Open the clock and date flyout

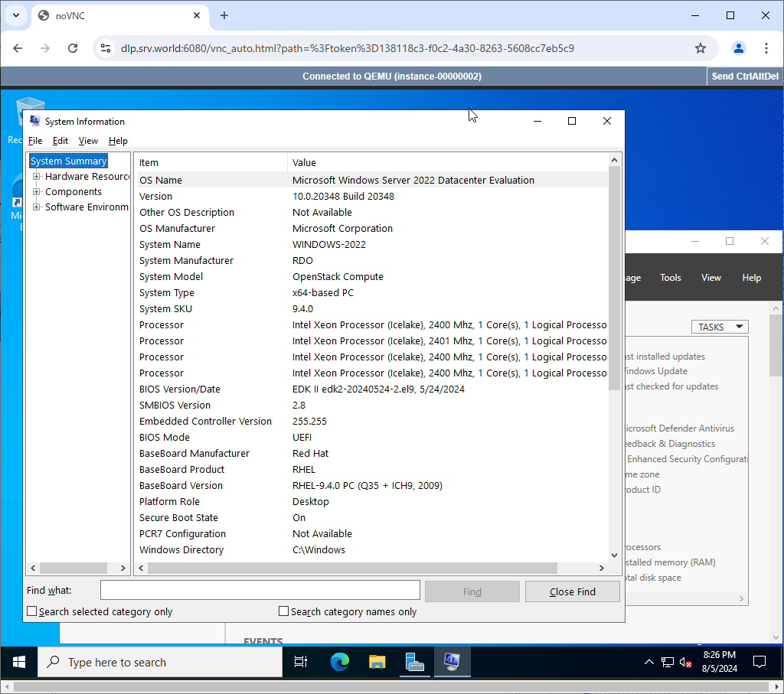point(719,662)
